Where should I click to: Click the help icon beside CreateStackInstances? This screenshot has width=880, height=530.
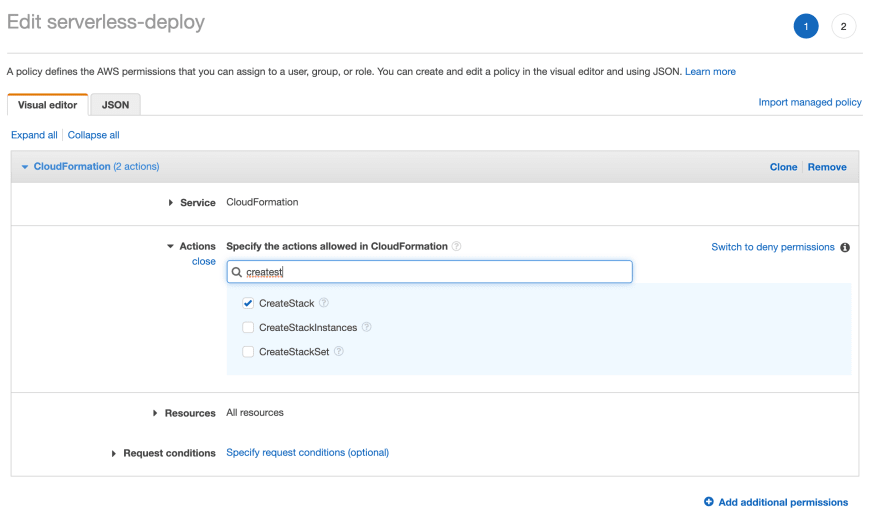coord(366,327)
